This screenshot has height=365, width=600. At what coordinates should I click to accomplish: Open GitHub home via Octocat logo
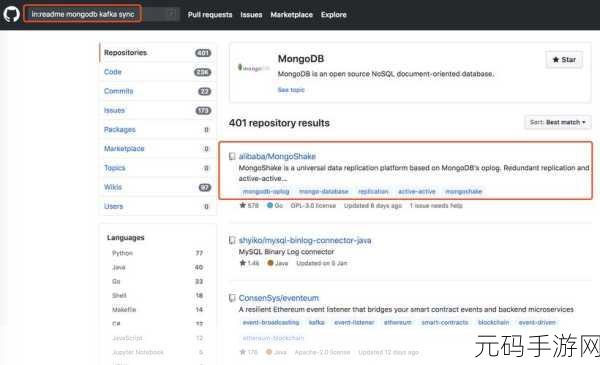(11, 15)
